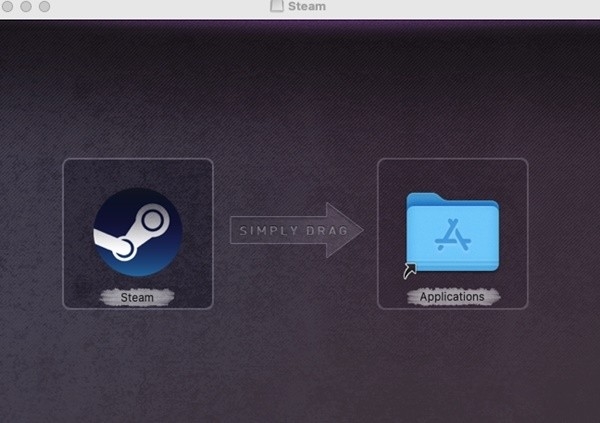Click the Applications folder icon
The height and width of the screenshot is (423, 600).
click(453, 232)
